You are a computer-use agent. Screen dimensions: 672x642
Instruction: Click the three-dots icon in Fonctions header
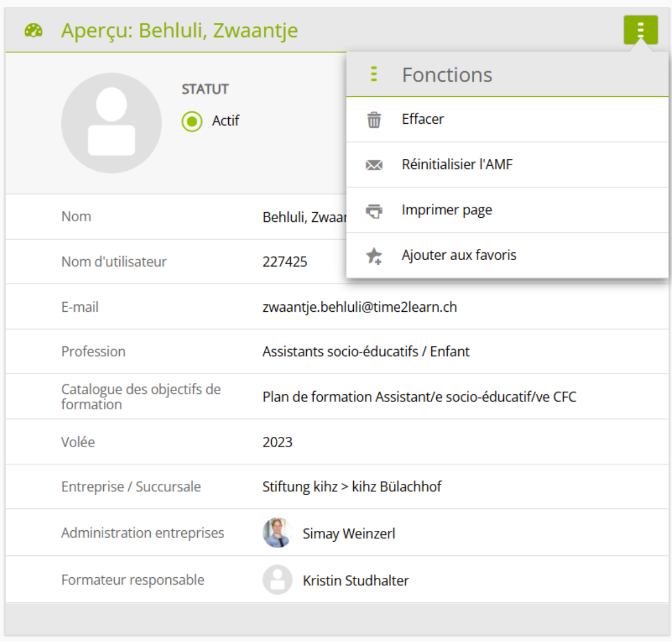pyautogui.click(x=374, y=75)
